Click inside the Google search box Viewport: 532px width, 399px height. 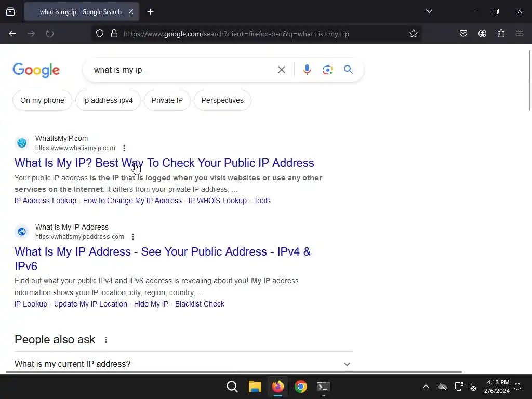coord(183,70)
